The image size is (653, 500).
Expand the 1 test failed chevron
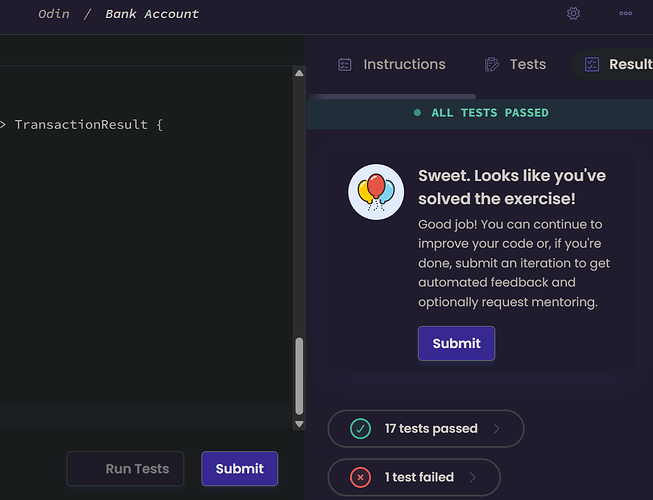pyautogui.click(x=472, y=477)
